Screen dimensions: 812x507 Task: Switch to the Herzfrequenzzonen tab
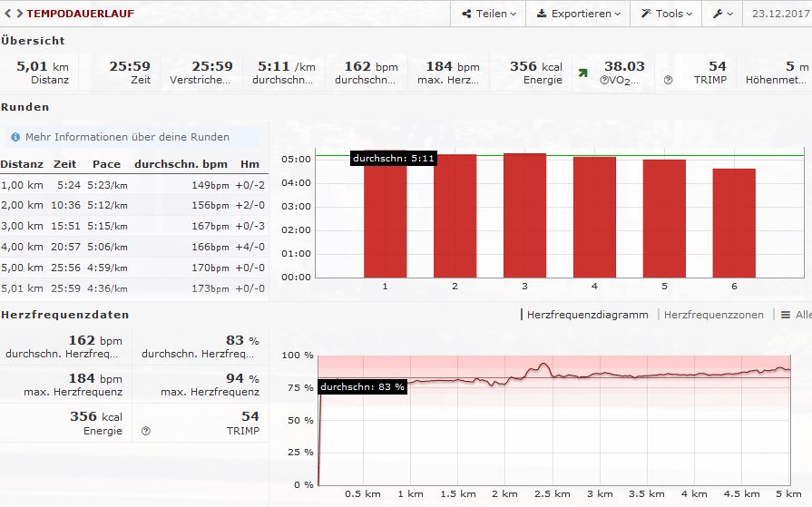click(x=713, y=315)
